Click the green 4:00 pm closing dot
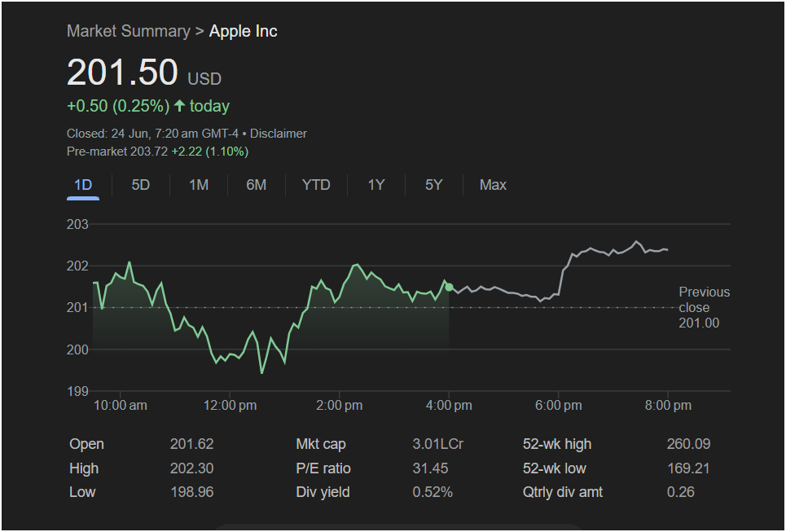This screenshot has width=786, height=532. point(449,288)
